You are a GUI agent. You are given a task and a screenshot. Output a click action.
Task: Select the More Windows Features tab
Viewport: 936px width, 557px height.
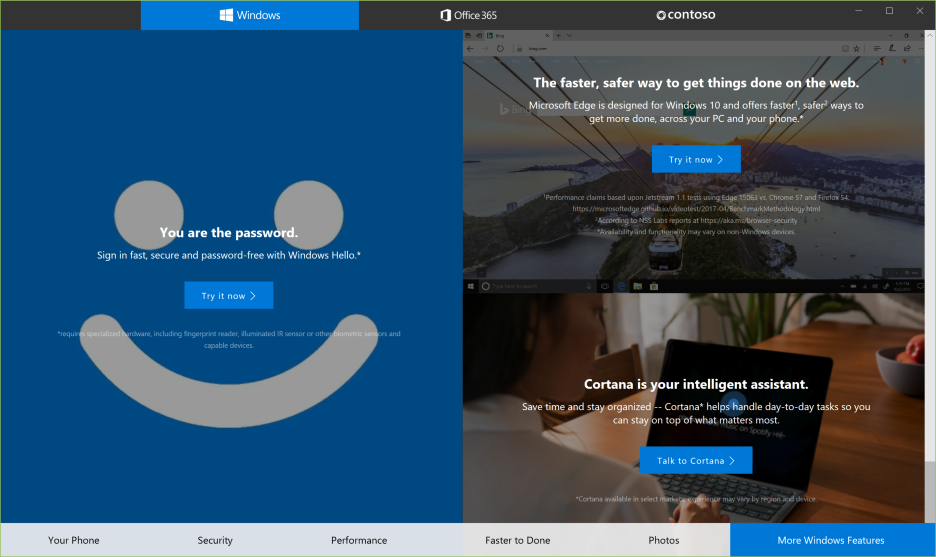[831, 540]
